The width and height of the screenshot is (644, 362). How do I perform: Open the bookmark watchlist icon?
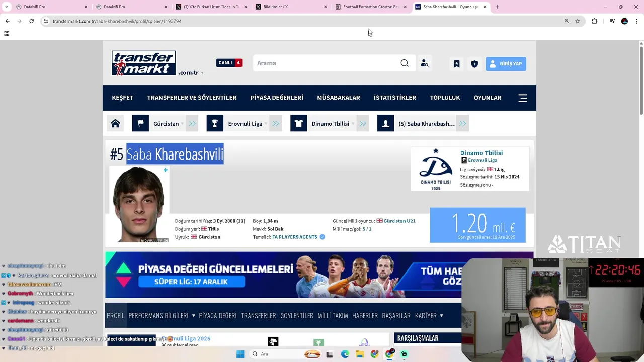tap(456, 64)
